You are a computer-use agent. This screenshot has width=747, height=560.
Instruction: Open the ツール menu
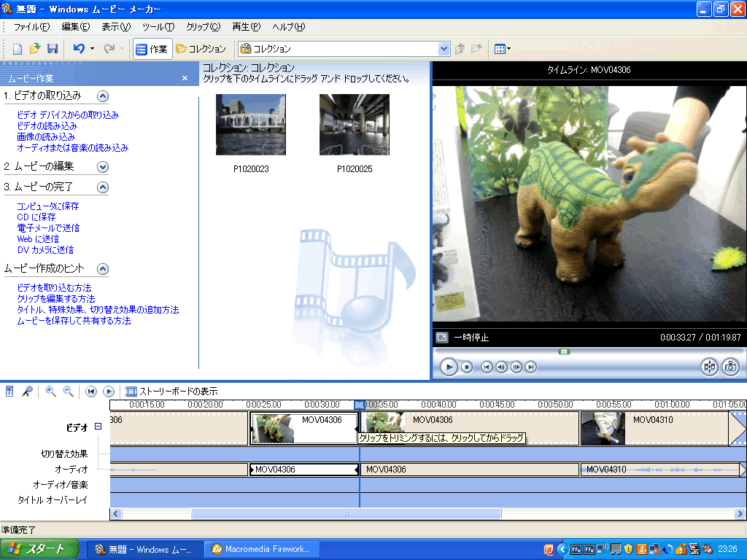click(x=158, y=27)
